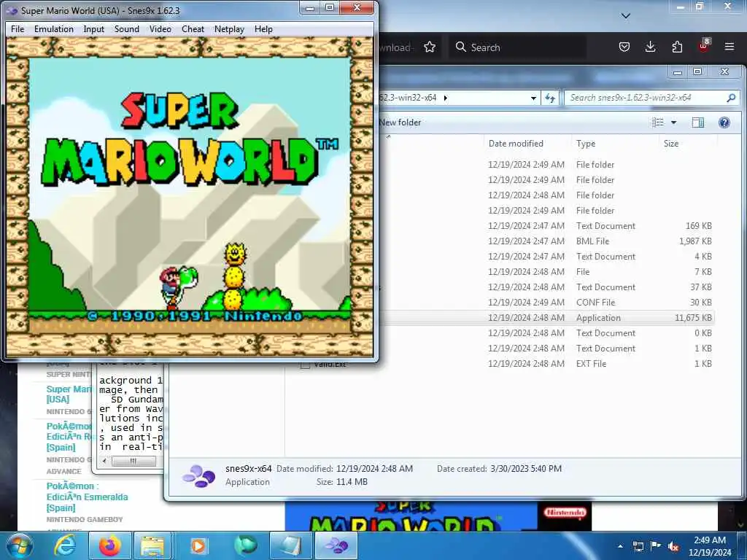Click horizontal scrollbar thumb under text box
The height and width of the screenshot is (560, 747).
[x=133, y=461]
